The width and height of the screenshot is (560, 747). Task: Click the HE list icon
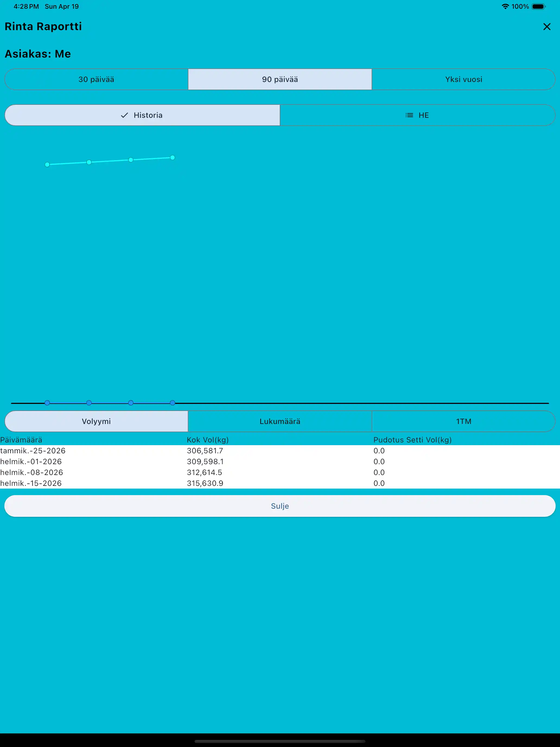coord(409,115)
